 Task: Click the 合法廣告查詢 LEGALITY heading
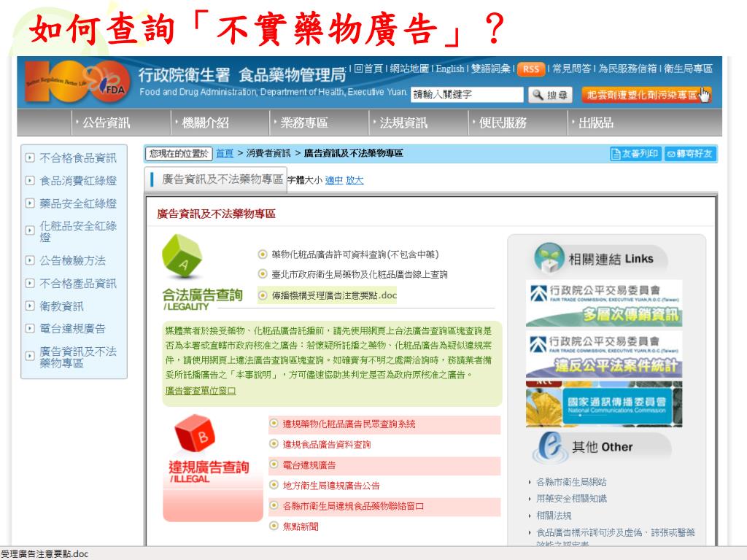pyautogui.click(x=203, y=299)
